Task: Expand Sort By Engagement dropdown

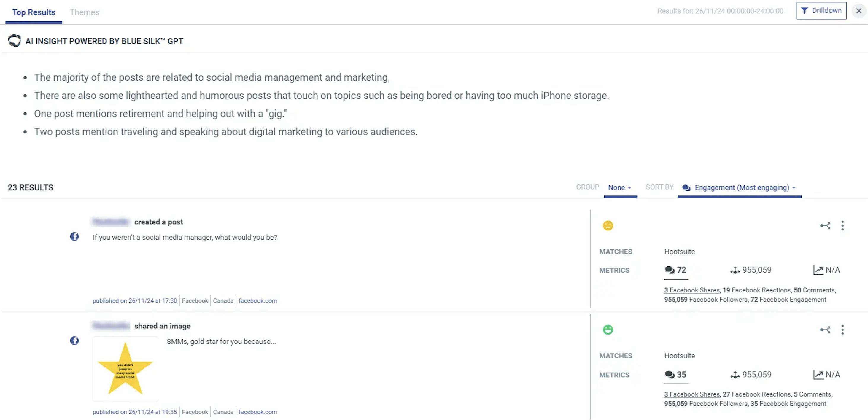Action: click(x=741, y=187)
